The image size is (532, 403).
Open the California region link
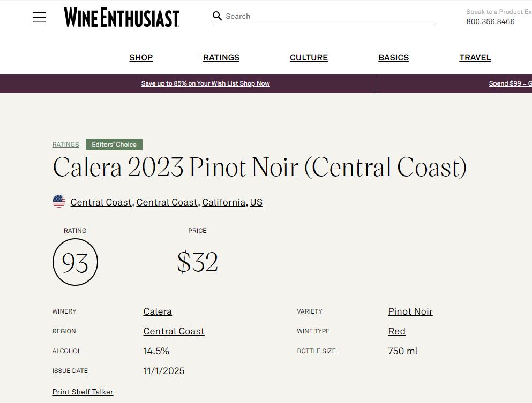point(223,202)
